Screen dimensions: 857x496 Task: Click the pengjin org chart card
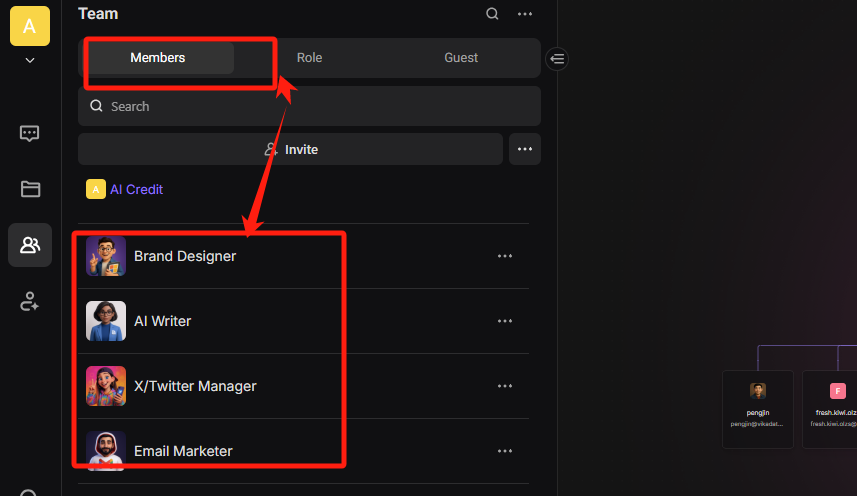[x=758, y=408]
